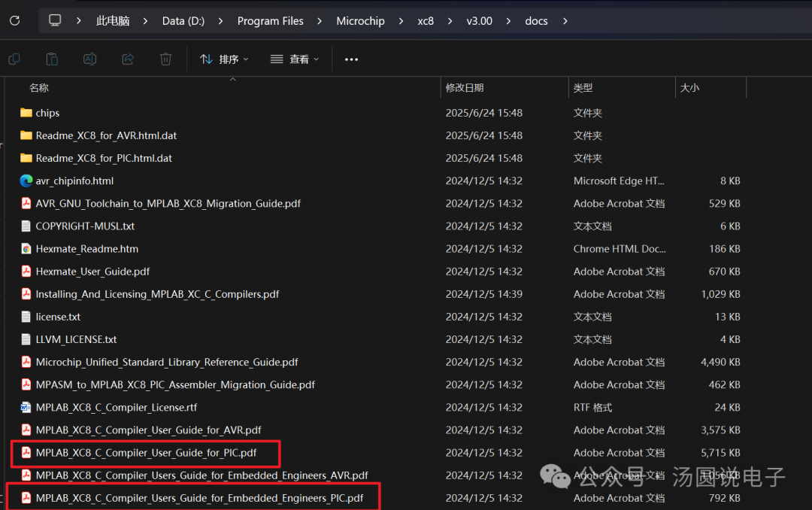Navigate to Microchip in breadcrumb
The image size is (812, 510).
click(360, 21)
